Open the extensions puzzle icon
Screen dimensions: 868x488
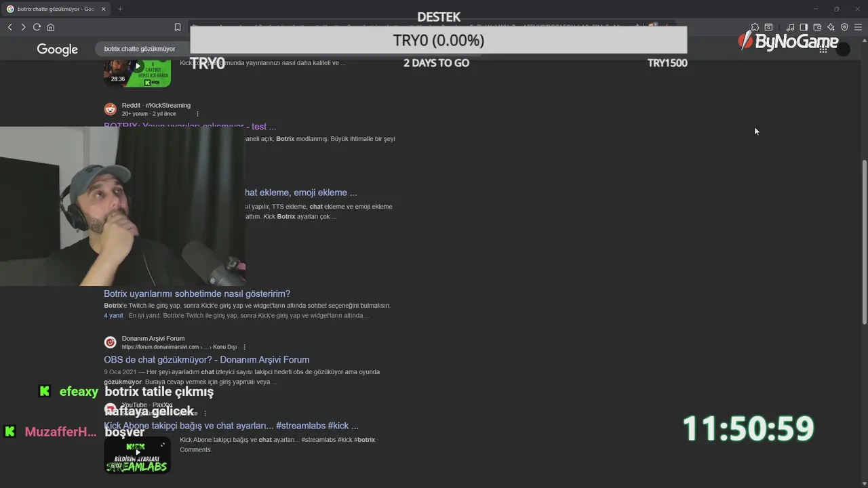click(755, 27)
